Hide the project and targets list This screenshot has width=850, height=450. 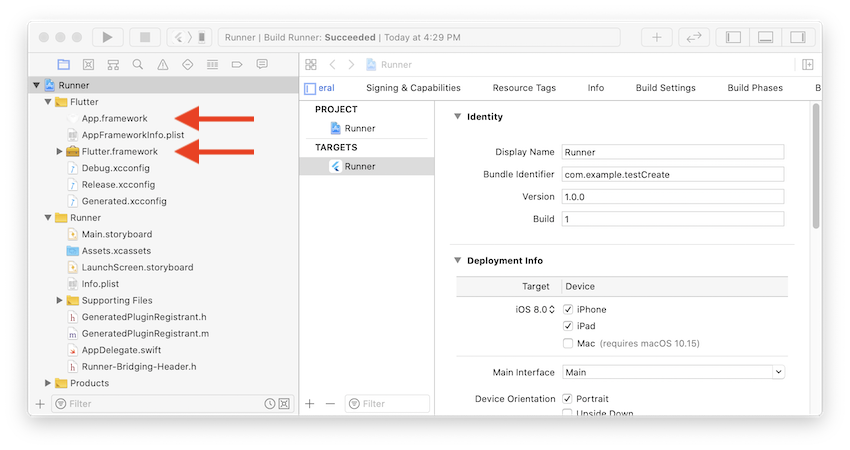(310, 88)
